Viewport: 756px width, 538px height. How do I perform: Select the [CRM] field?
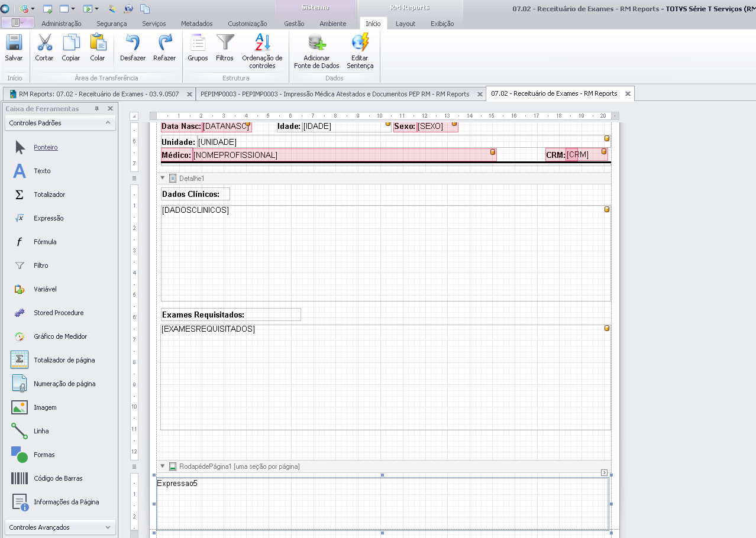[x=586, y=155]
